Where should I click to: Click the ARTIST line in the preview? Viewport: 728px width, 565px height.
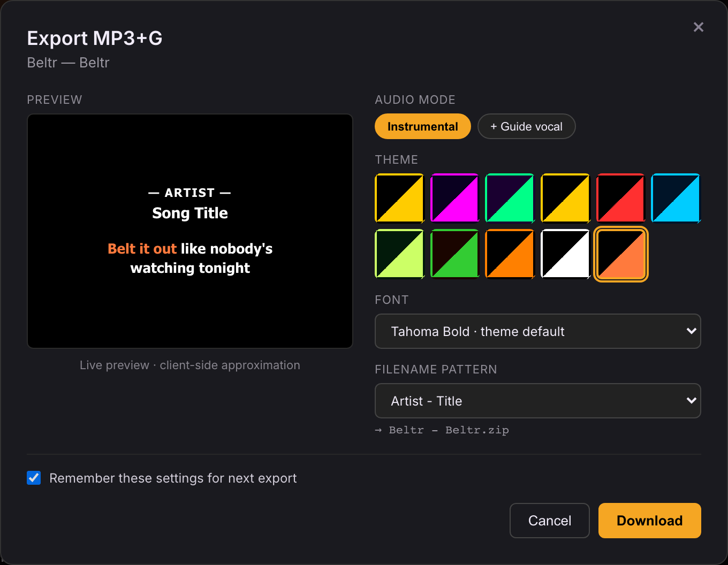[190, 193]
